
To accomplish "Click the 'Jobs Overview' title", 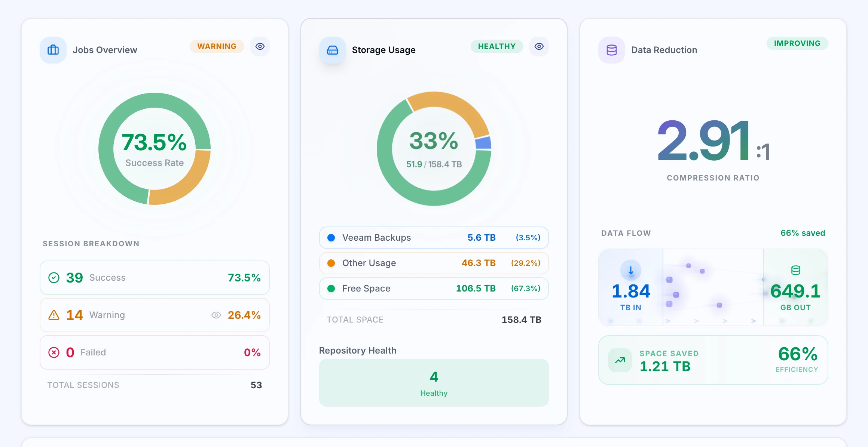I will click(105, 50).
